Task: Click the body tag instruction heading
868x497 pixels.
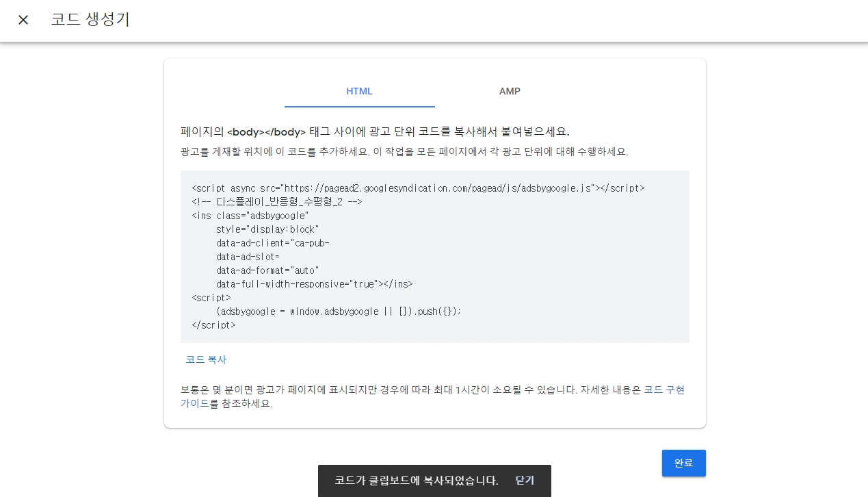Action: (375, 131)
